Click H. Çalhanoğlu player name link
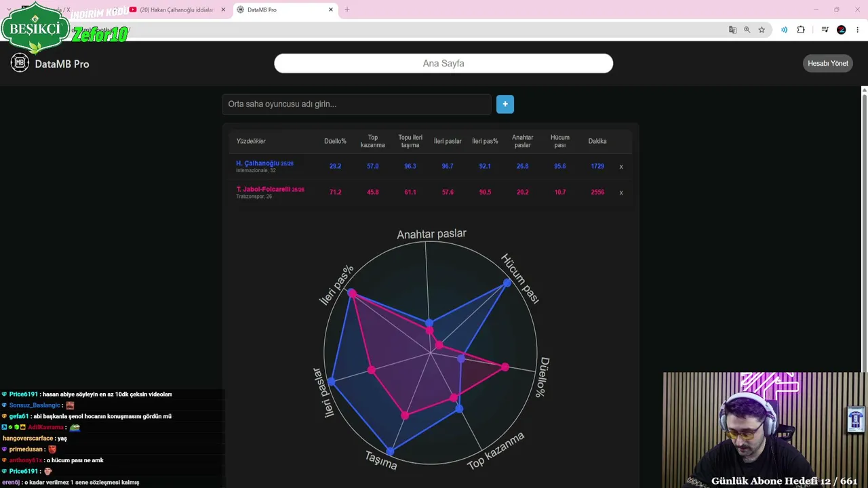 [258, 163]
